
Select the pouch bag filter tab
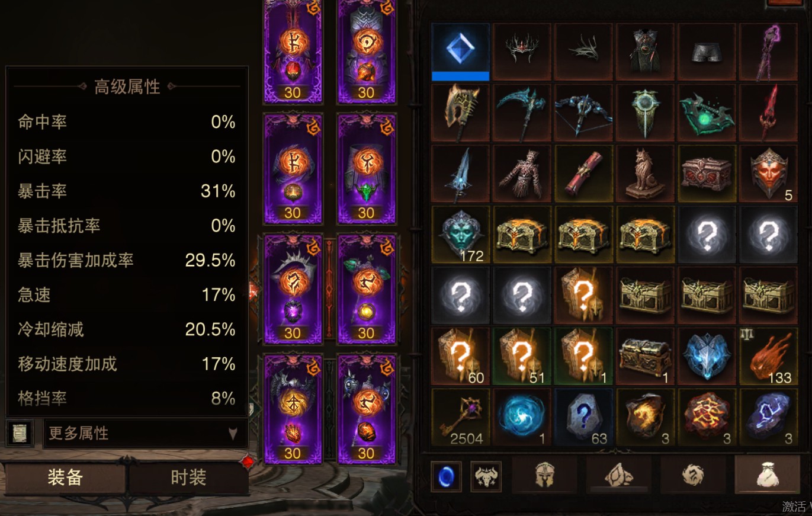pos(767,476)
